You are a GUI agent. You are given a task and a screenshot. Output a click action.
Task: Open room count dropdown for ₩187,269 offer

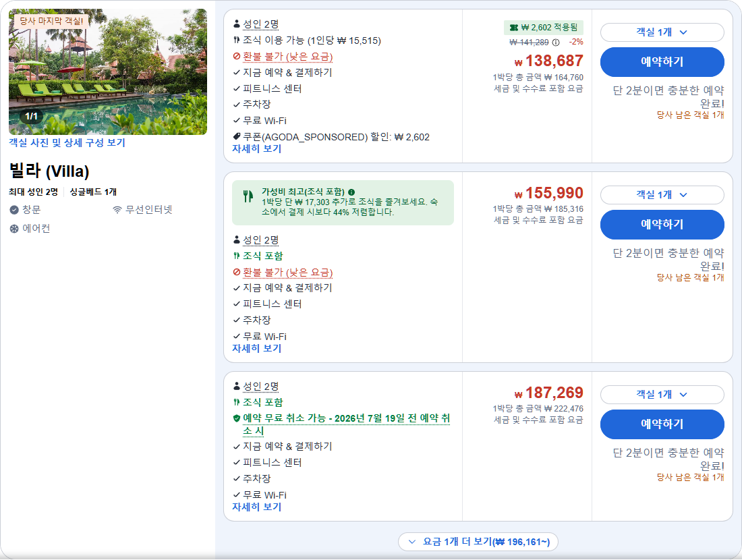(x=662, y=394)
